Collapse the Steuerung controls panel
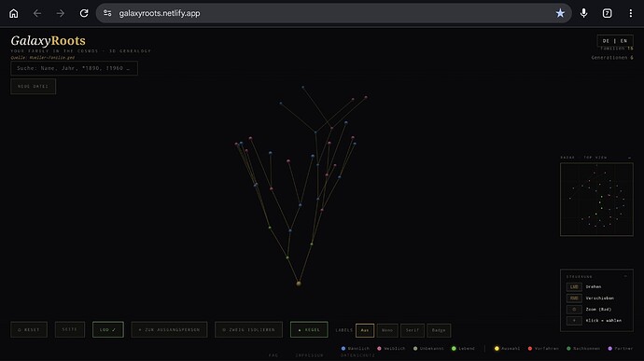 (x=625, y=276)
